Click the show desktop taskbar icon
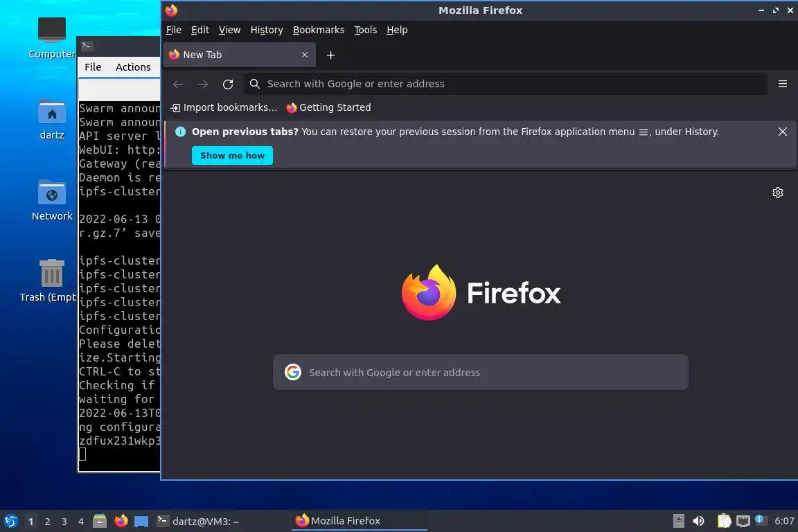 pos(141,522)
